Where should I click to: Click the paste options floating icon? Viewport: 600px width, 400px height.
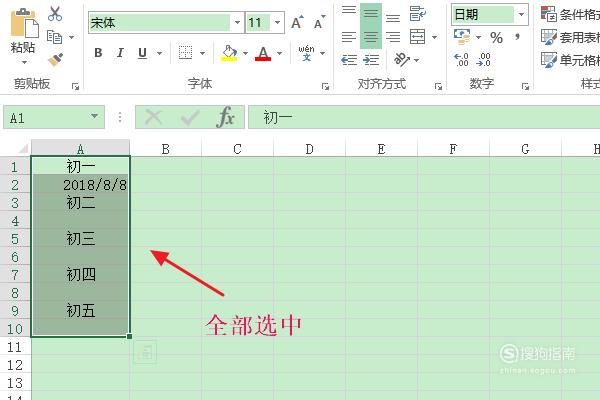pyautogui.click(x=145, y=351)
